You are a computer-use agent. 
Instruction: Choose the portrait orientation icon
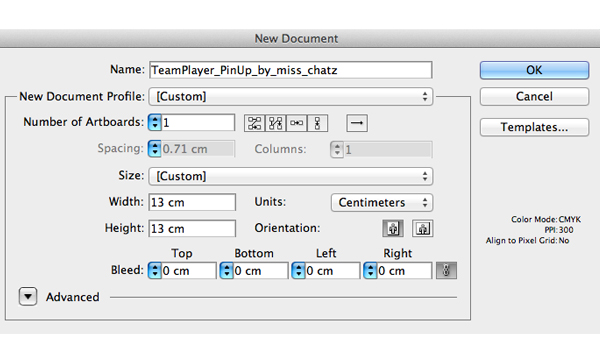point(393,229)
